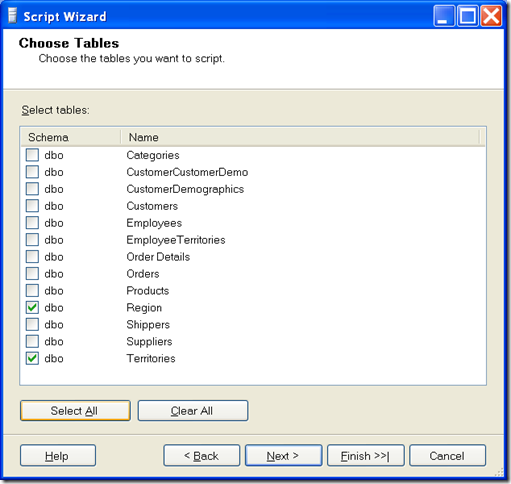Uncheck the Territories table checkbox
Viewport: 511px width, 484px height.
point(32,358)
